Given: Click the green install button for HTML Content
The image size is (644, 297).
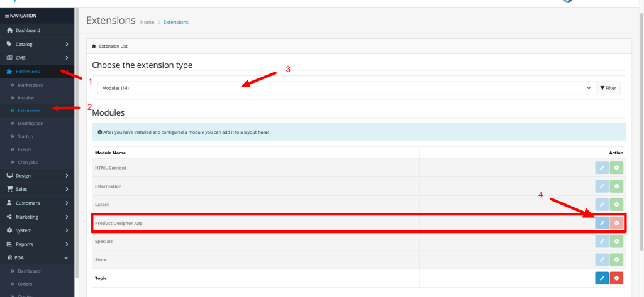Looking at the screenshot, I should pos(617,168).
